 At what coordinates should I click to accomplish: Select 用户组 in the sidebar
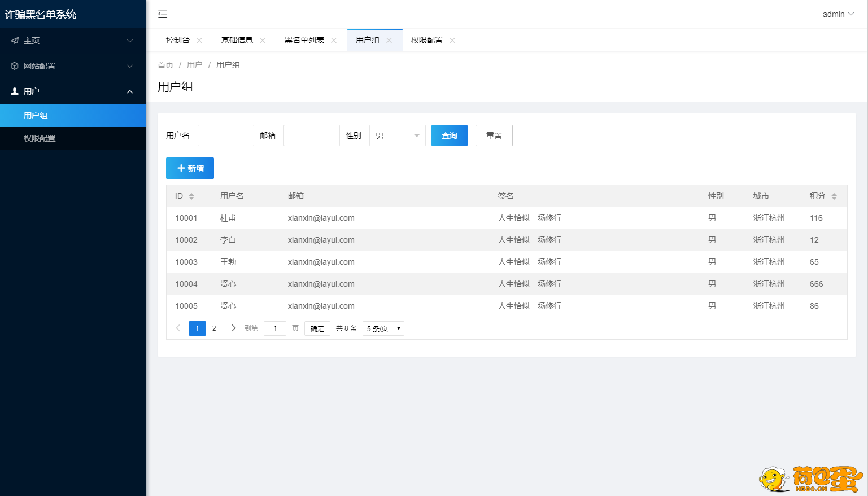point(73,116)
